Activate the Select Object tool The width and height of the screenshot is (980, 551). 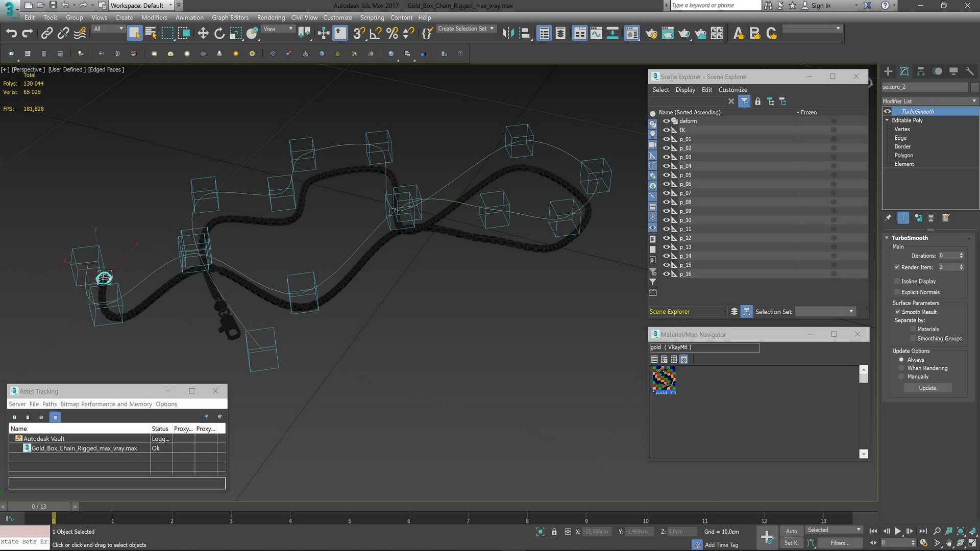pos(135,33)
